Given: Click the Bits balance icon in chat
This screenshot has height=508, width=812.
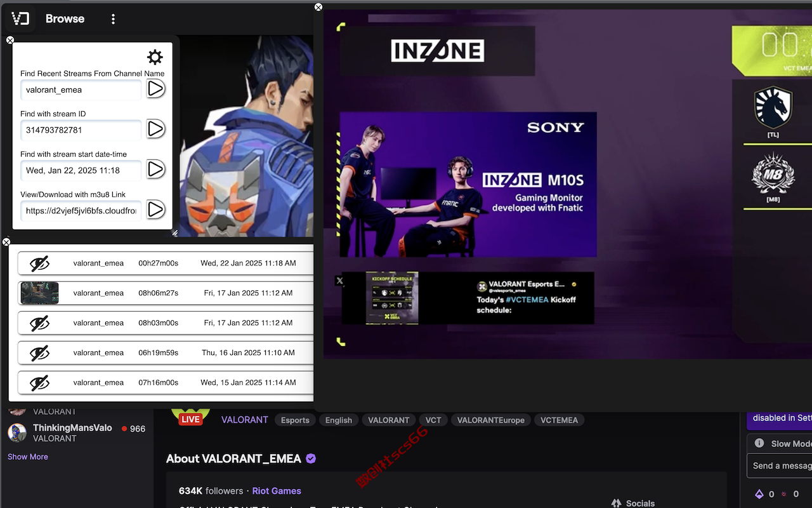Looking at the screenshot, I should [x=759, y=494].
